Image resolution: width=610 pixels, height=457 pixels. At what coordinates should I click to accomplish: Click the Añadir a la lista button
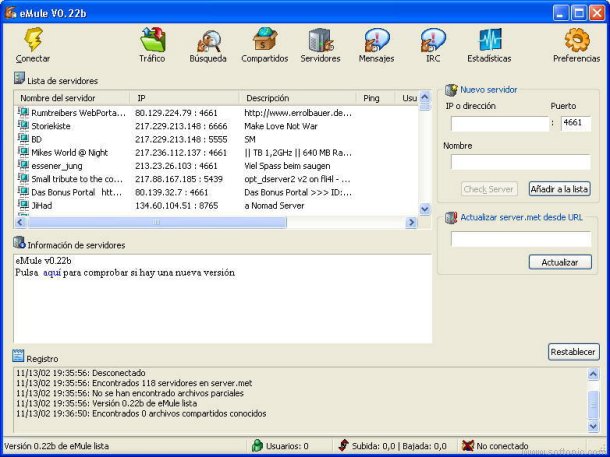pos(559,189)
